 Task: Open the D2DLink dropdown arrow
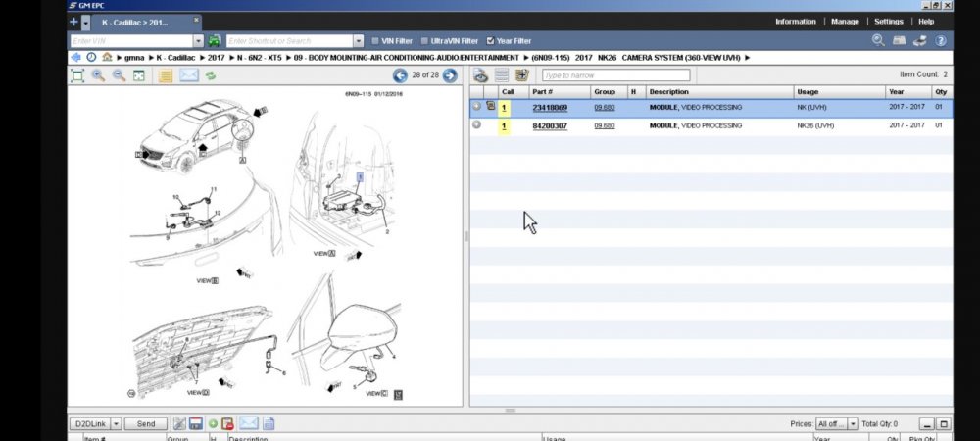point(116,423)
